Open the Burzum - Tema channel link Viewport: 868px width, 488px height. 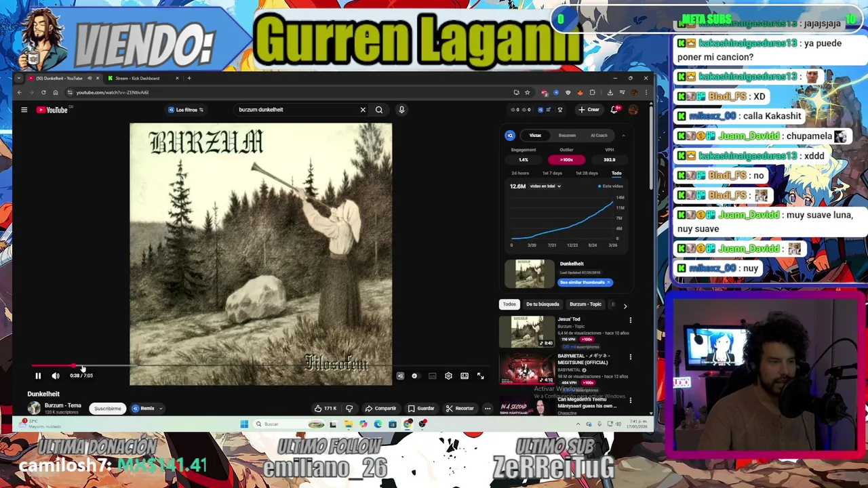pyautogui.click(x=62, y=405)
